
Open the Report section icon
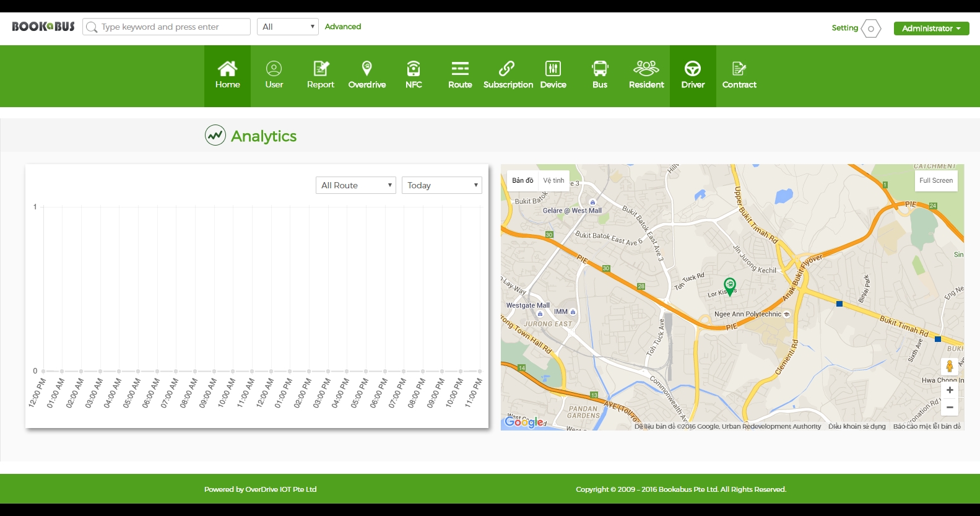coord(321,68)
